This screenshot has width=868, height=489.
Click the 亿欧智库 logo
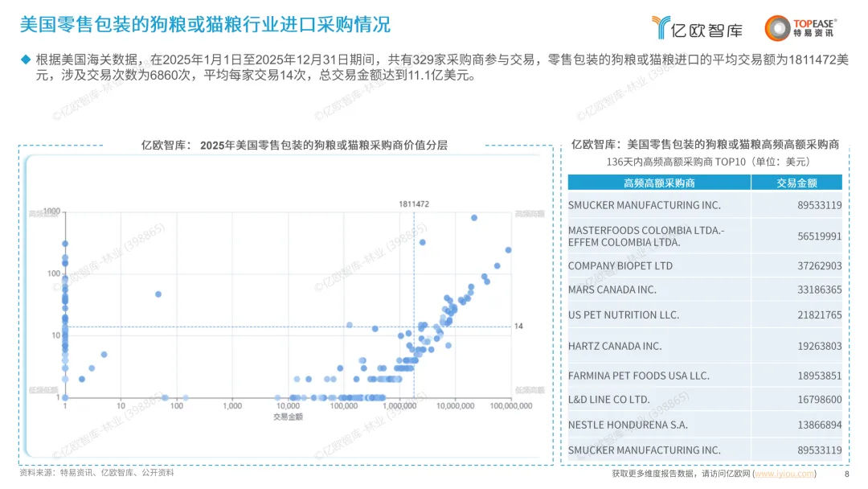point(697,27)
